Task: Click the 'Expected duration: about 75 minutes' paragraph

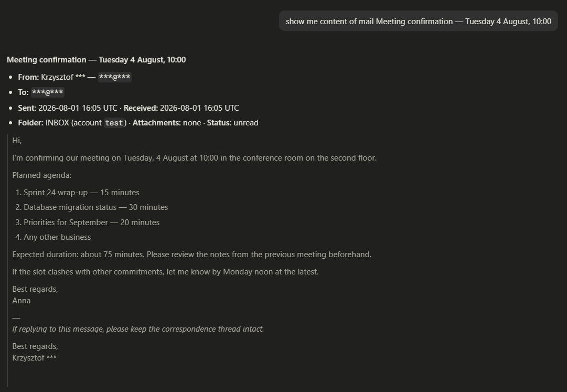Action: pyautogui.click(x=191, y=255)
